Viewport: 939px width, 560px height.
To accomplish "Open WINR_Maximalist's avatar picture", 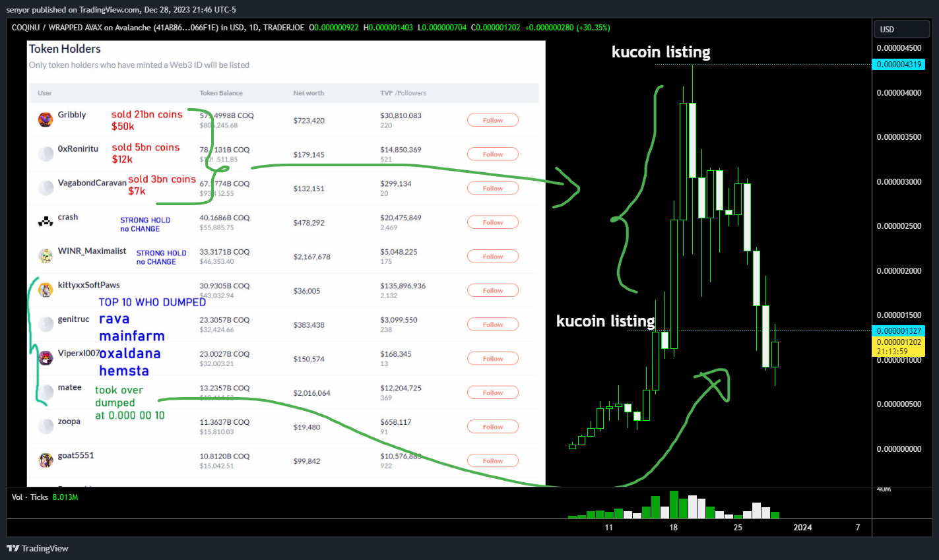I will tap(46, 256).
